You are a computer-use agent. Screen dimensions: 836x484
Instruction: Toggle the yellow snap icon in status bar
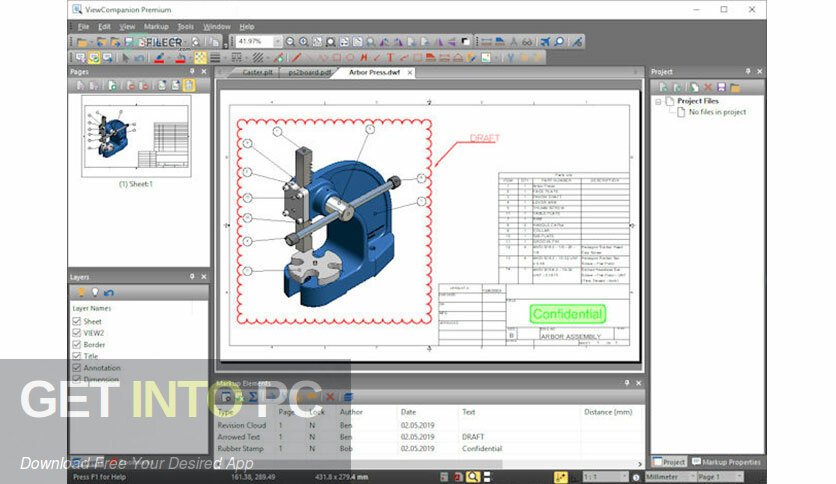[x=561, y=477]
